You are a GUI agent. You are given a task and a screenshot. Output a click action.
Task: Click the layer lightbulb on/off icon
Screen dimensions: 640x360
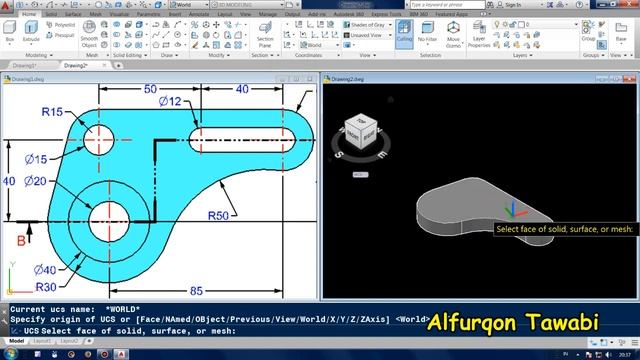coord(497,24)
